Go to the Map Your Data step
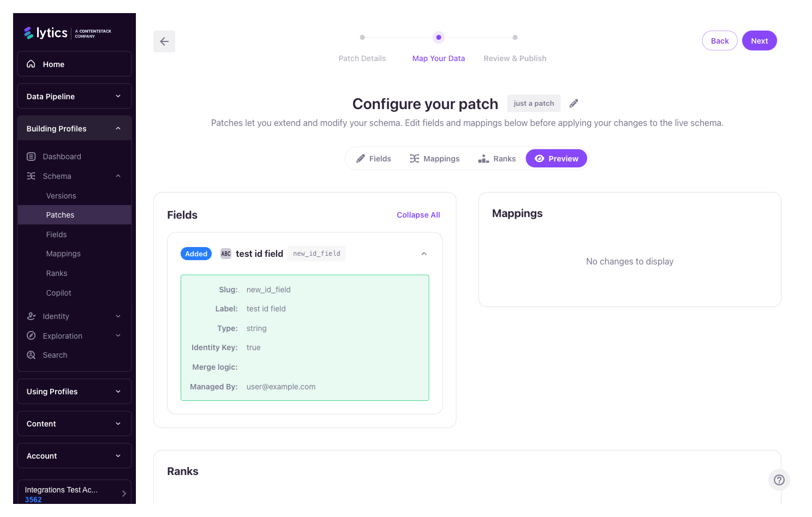812x517 pixels. click(x=438, y=58)
